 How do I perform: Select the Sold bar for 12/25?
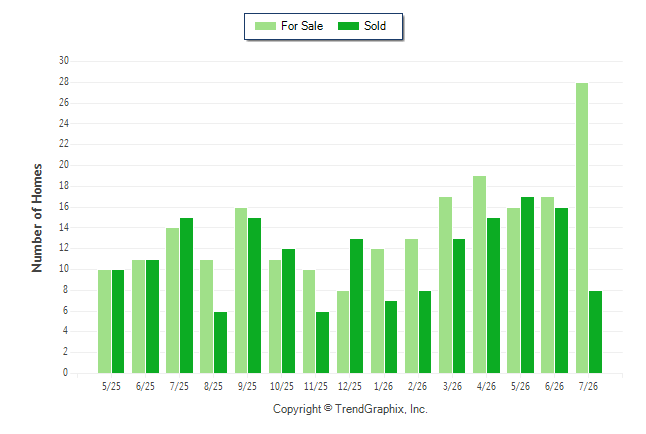[356, 306]
